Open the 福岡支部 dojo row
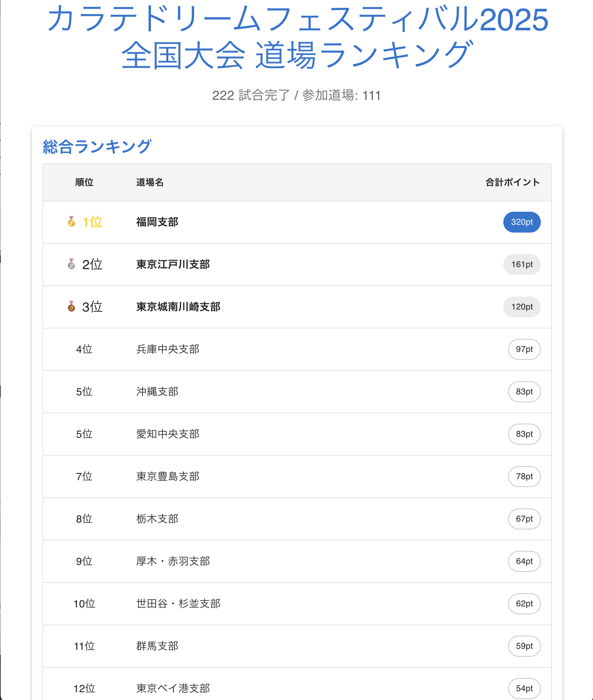This screenshot has height=700, width=593. pyautogui.click(x=297, y=222)
